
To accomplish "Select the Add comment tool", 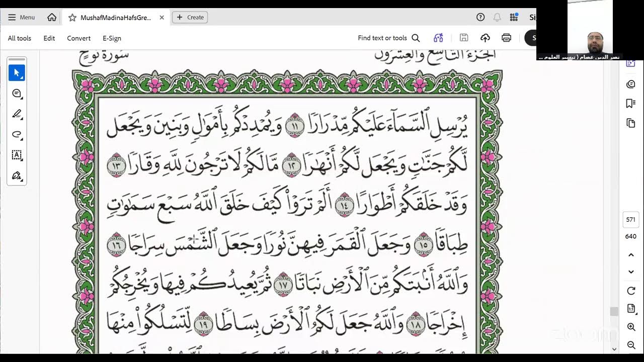I will [x=17, y=94].
